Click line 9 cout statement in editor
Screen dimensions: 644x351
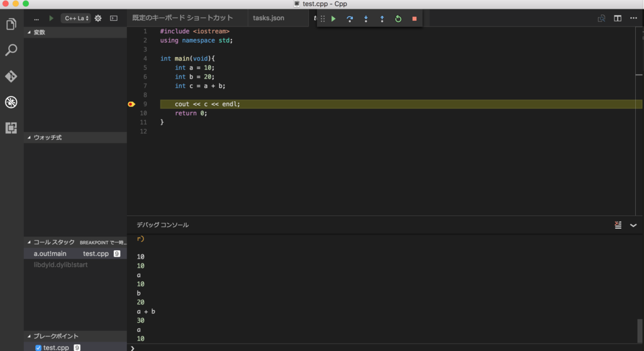pyautogui.click(x=208, y=104)
